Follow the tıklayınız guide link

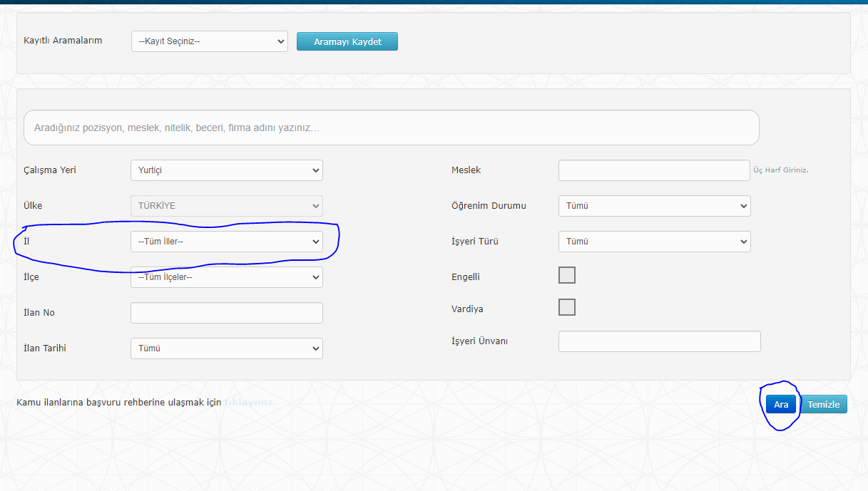[x=250, y=403]
